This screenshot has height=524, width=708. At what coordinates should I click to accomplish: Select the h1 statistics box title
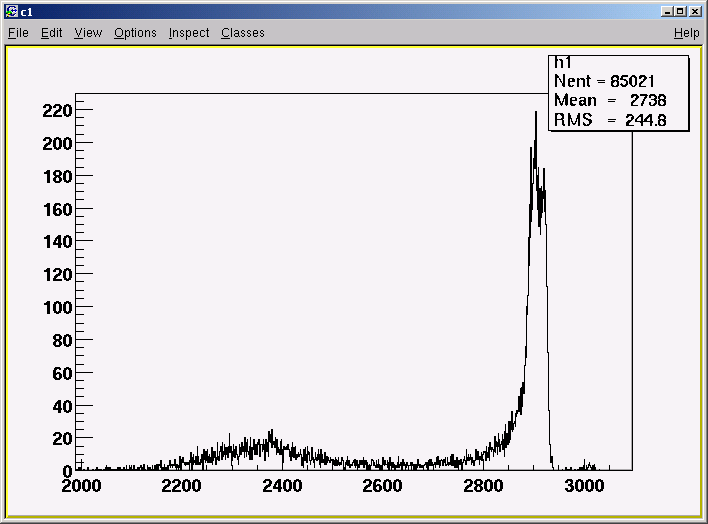563,63
